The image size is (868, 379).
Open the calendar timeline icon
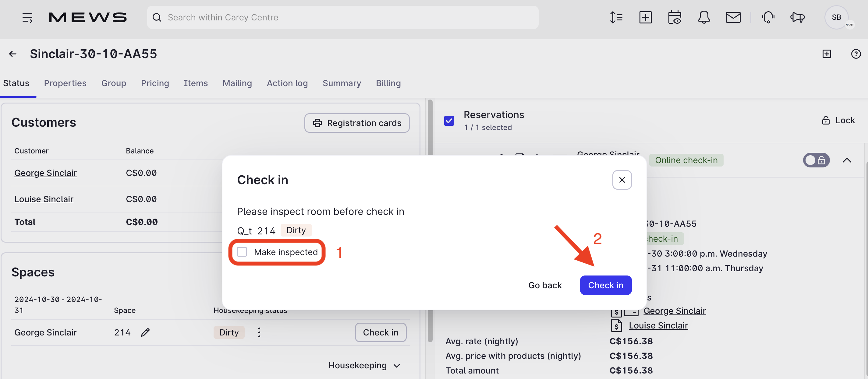coord(675,17)
